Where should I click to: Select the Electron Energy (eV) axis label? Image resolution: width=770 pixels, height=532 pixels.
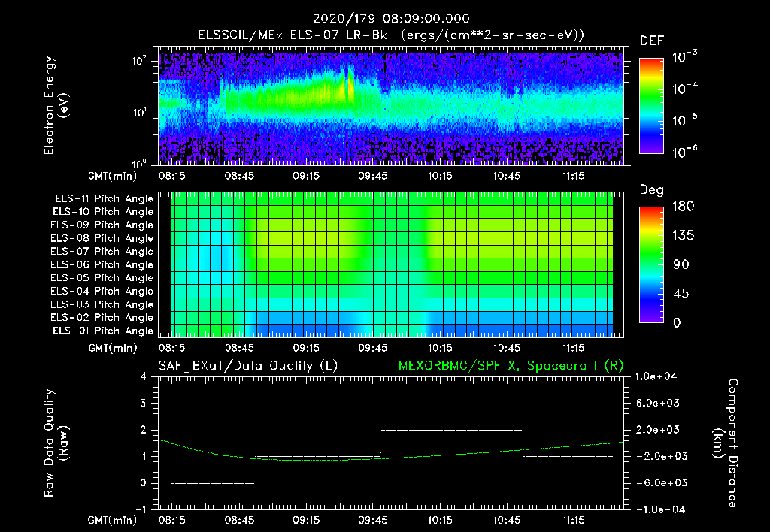pyautogui.click(x=56, y=105)
